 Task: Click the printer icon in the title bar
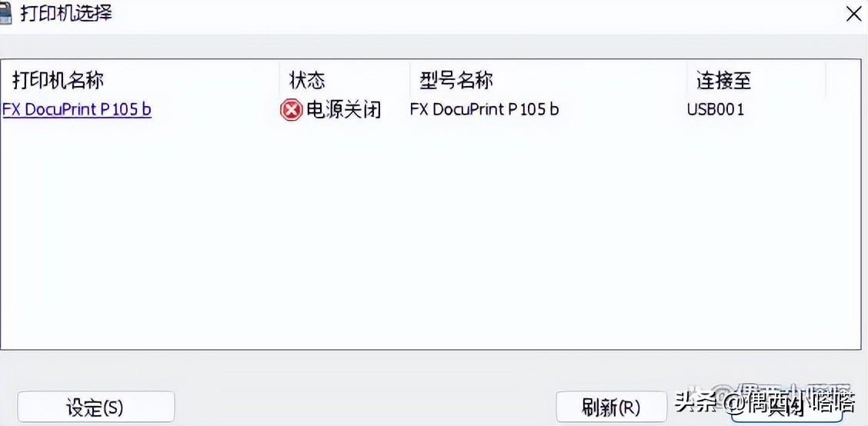(5, 13)
